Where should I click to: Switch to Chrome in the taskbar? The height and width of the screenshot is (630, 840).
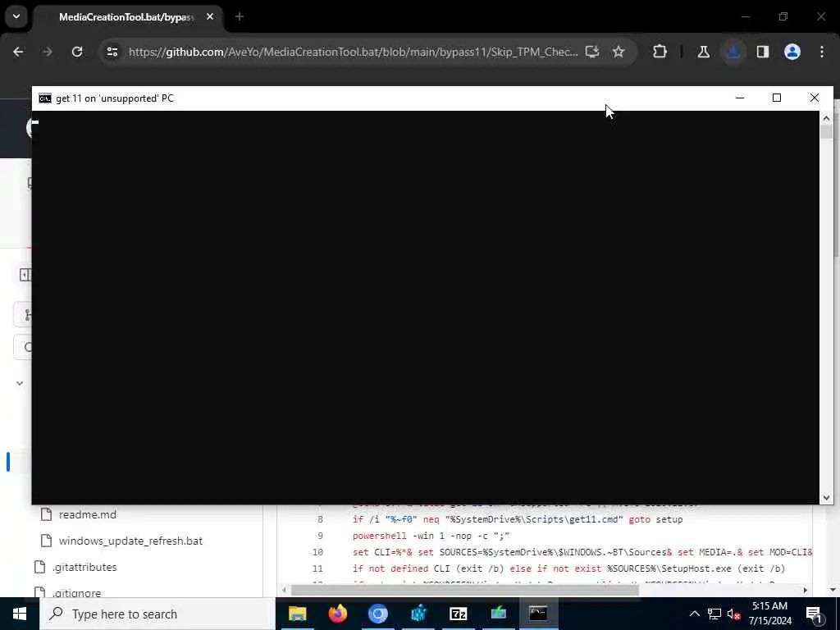coord(377,614)
